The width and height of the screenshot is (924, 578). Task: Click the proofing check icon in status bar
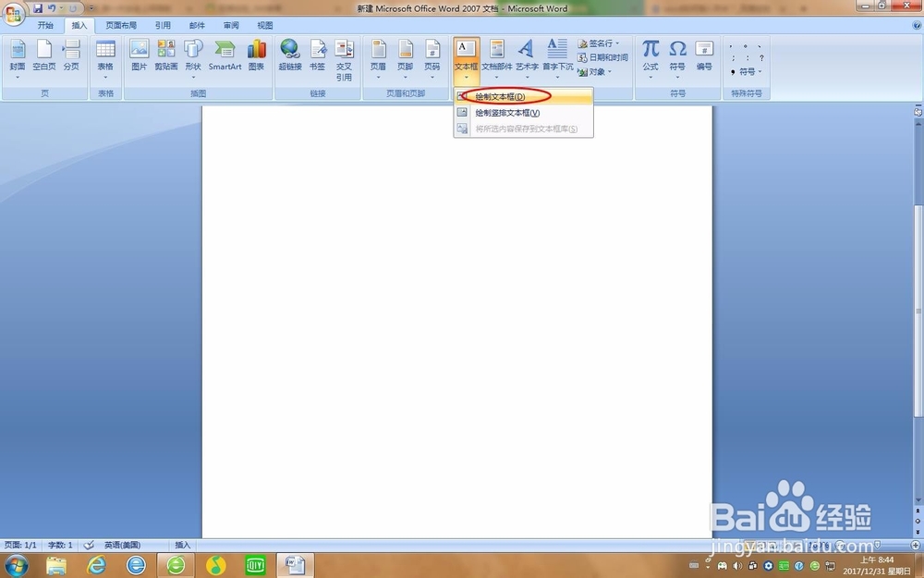tap(89, 545)
